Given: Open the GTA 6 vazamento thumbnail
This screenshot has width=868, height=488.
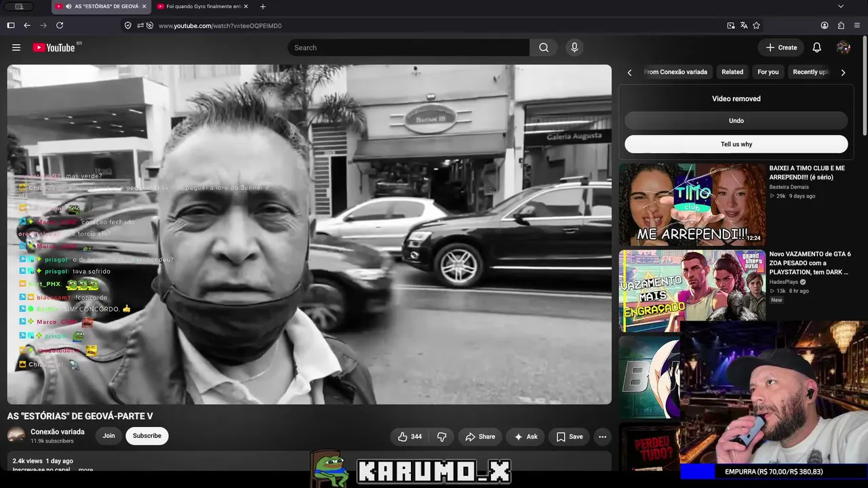Looking at the screenshot, I should coord(692,291).
